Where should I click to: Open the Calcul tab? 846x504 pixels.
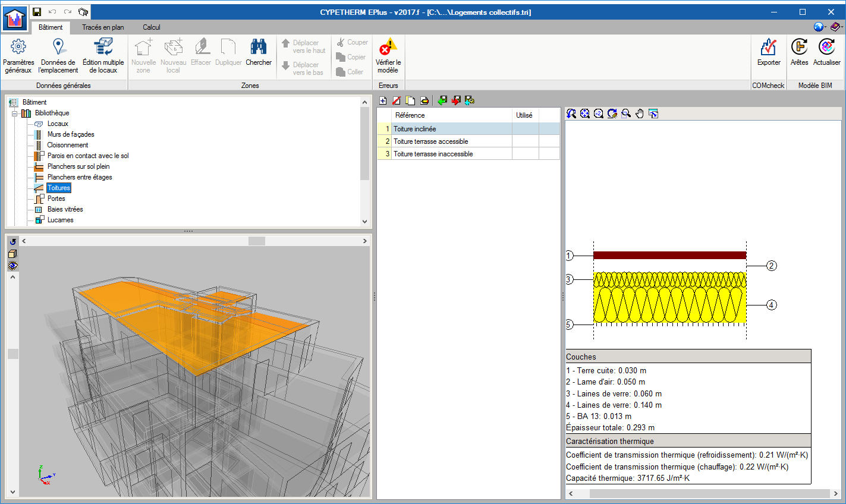click(x=152, y=27)
